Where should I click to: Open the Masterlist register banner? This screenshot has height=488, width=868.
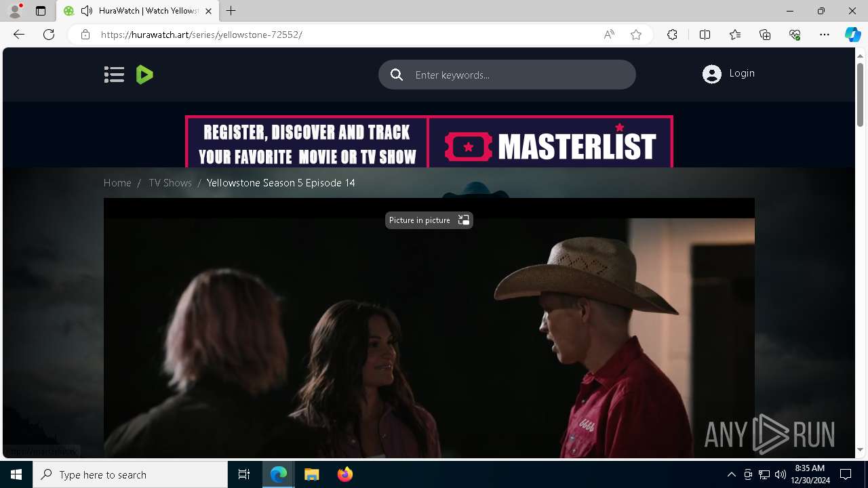point(429,141)
